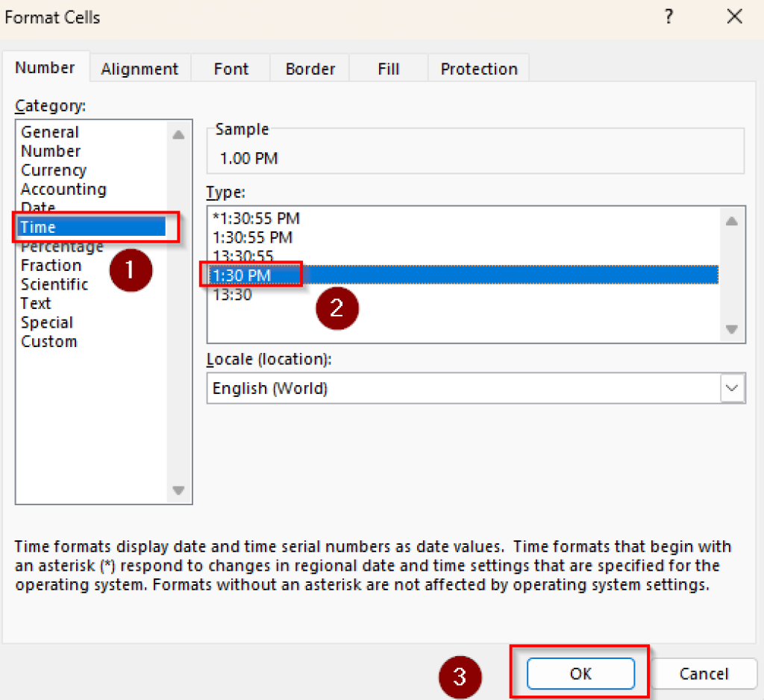The width and height of the screenshot is (764, 700).
Task: Pick the *1:30:55 PM time format
Action: pyautogui.click(x=257, y=219)
